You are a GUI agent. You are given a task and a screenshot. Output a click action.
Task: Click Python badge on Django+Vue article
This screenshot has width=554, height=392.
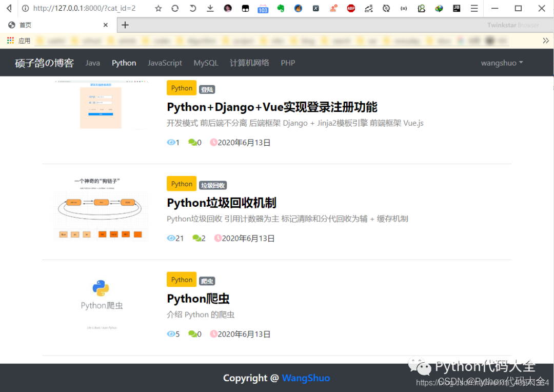[182, 88]
